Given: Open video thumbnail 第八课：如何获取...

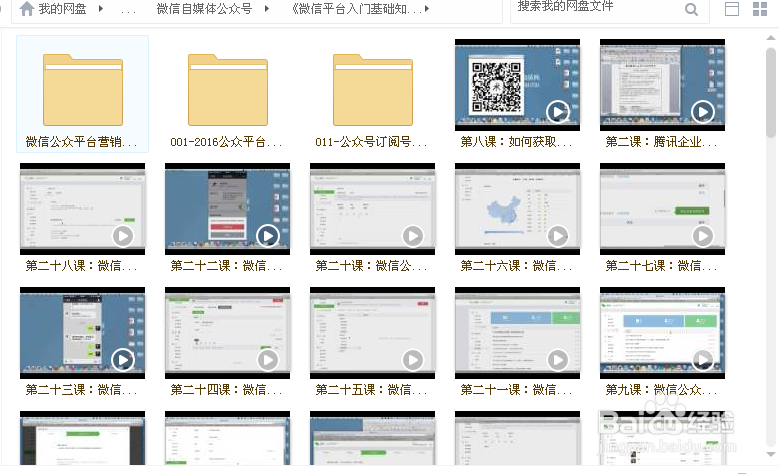Looking at the screenshot, I should click(x=517, y=85).
